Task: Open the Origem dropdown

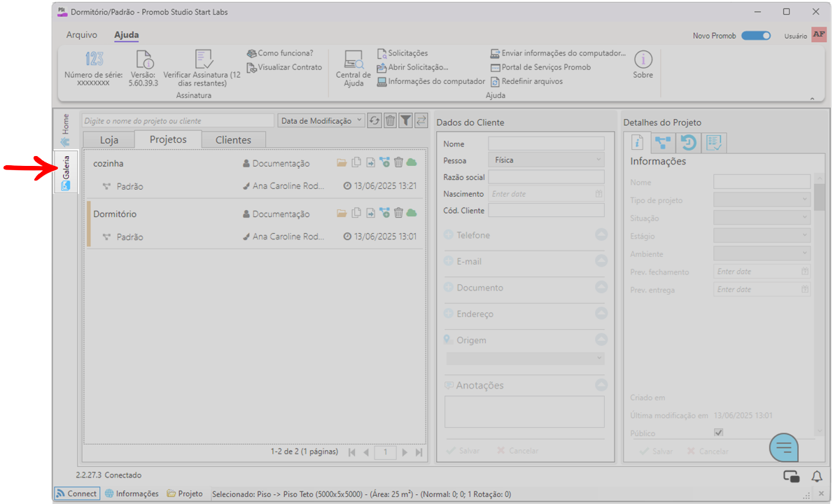Action: pyautogui.click(x=526, y=358)
